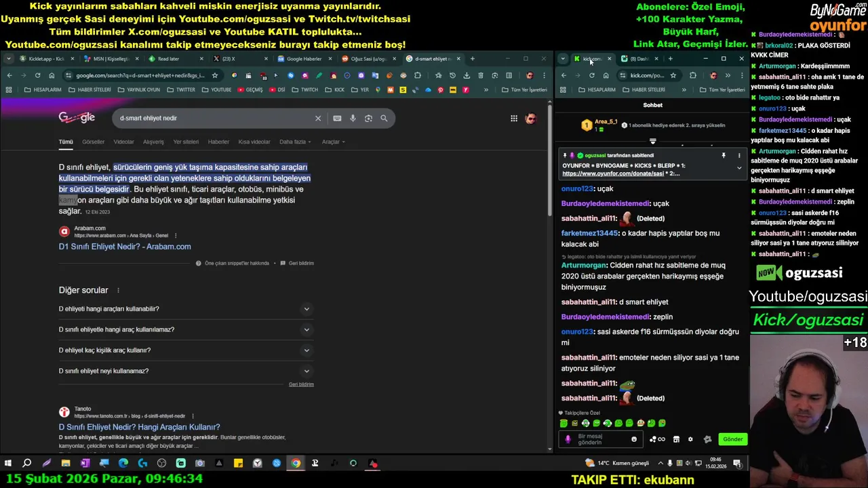Send chat message with 'Gönder' button
868x488 pixels.
point(732,439)
